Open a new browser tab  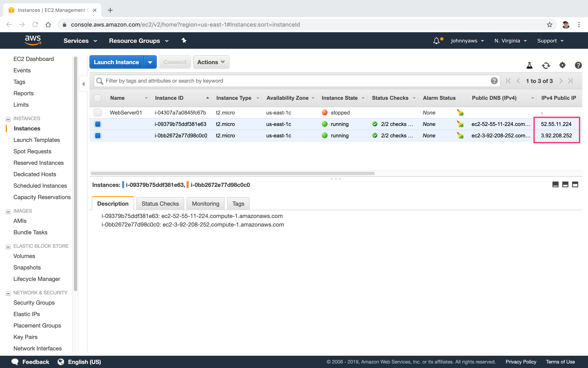coord(110,10)
